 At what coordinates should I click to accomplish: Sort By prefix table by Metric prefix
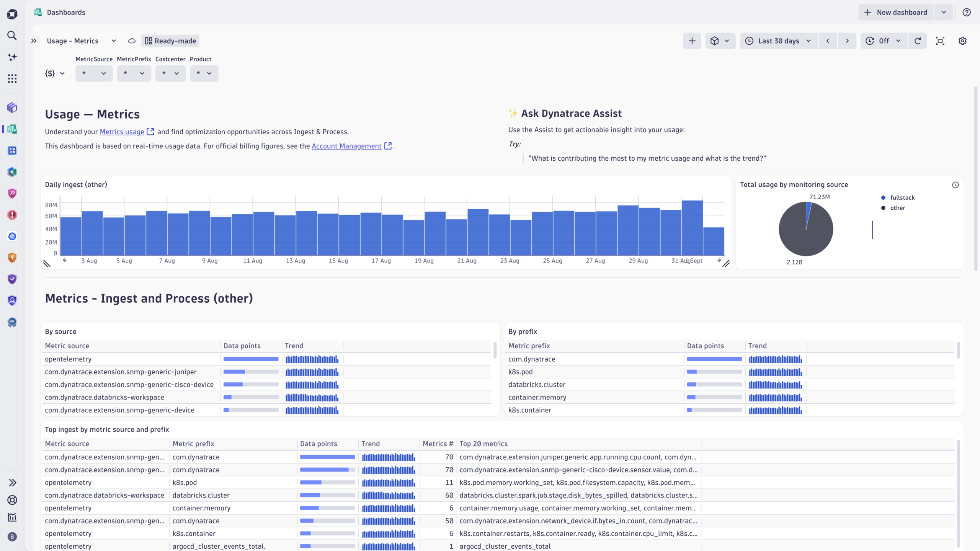tap(529, 346)
